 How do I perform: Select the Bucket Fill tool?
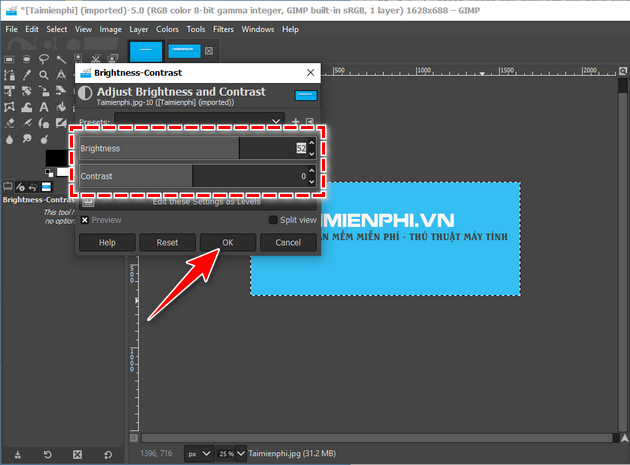click(x=61, y=107)
